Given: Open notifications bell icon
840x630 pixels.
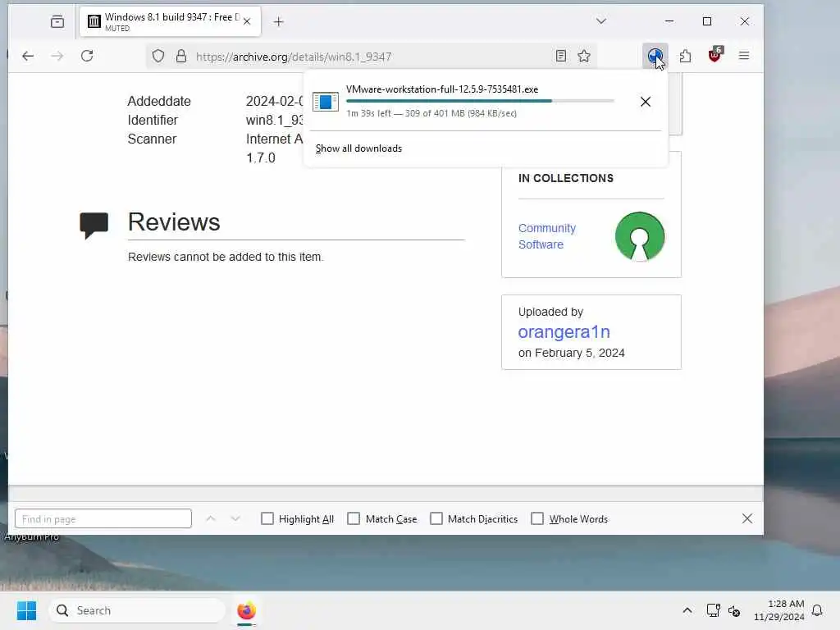Looking at the screenshot, I should (x=817, y=610).
